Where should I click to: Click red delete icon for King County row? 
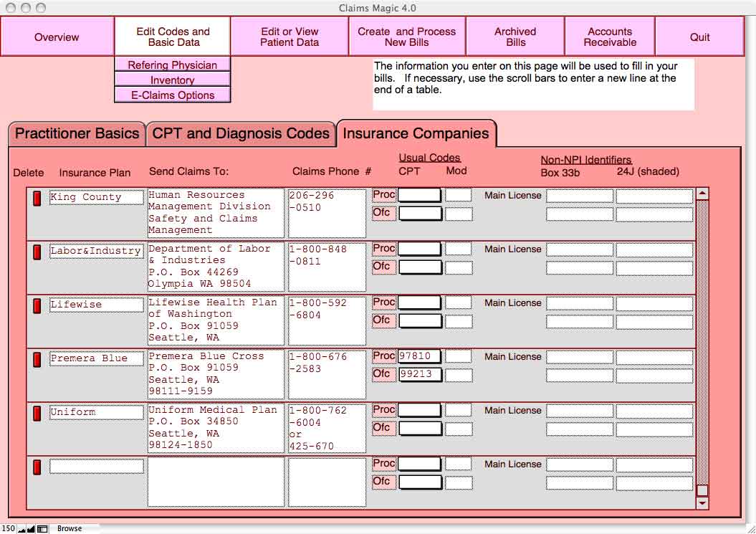tap(37, 199)
